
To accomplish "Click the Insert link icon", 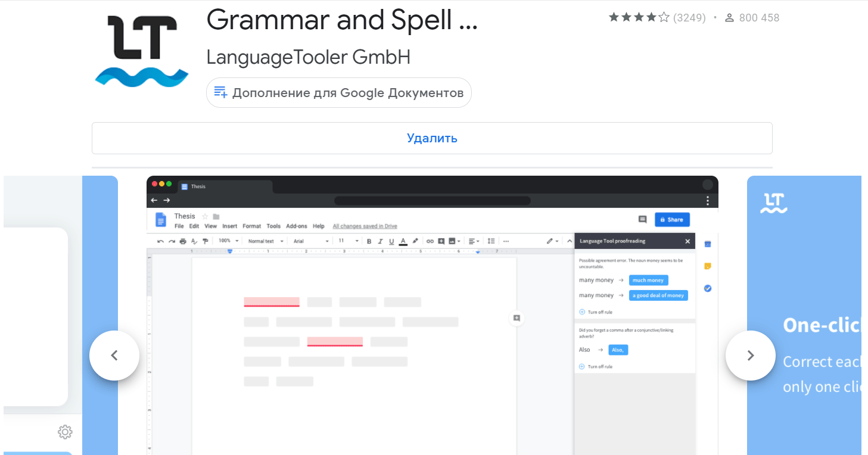I will point(430,241).
